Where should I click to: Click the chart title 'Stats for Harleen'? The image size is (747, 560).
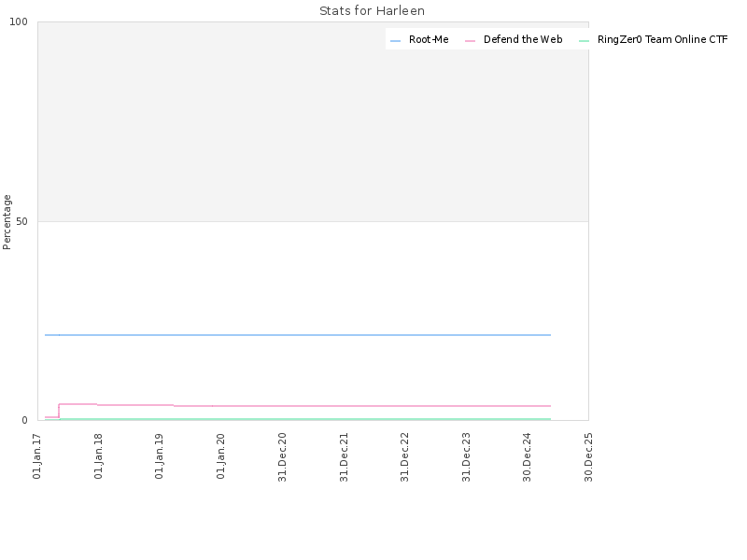[372, 11]
